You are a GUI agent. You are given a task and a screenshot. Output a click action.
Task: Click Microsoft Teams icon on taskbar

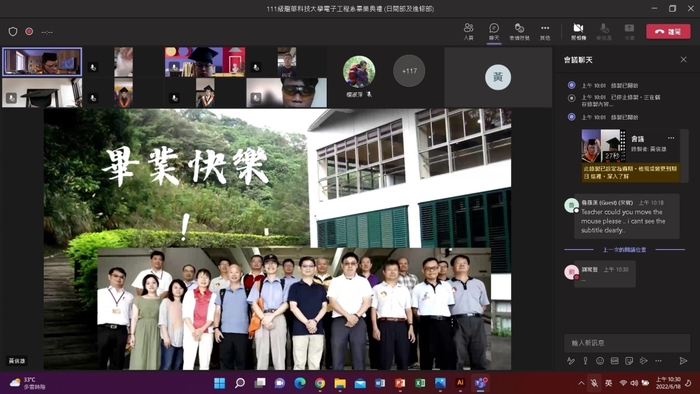[x=480, y=383]
